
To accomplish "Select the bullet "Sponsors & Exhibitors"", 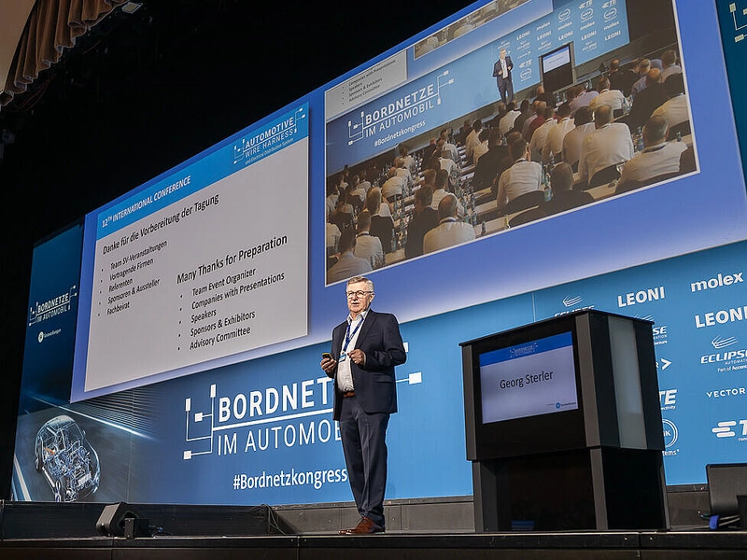I will point(222,324).
